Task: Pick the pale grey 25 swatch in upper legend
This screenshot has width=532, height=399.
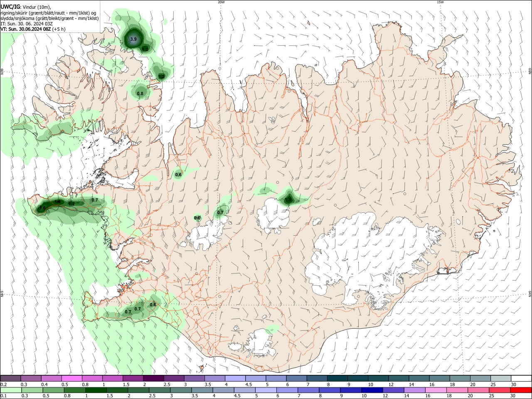Action: tap(500, 378)
